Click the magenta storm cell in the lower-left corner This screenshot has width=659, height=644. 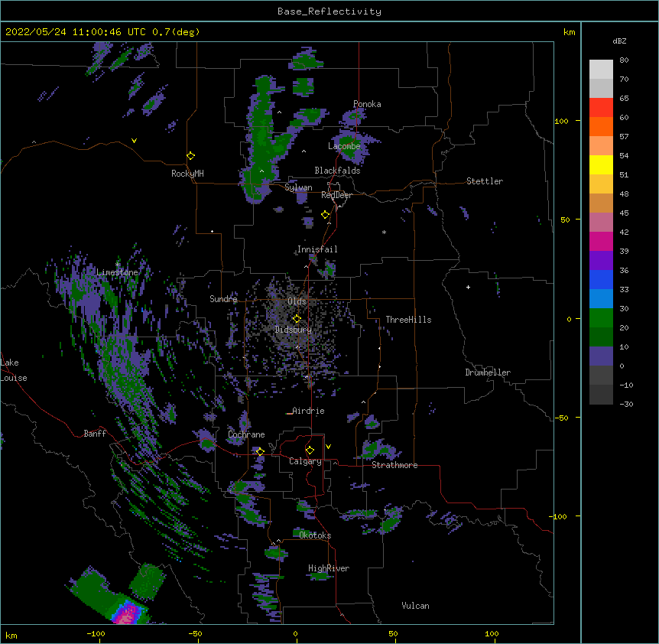[128, 613]
